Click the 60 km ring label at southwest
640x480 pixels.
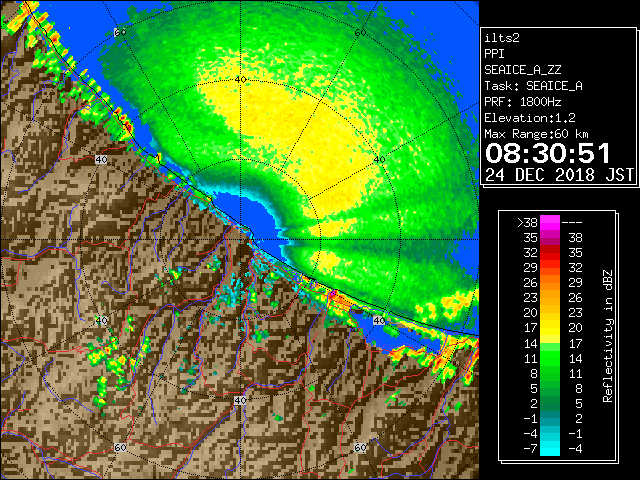120,448
